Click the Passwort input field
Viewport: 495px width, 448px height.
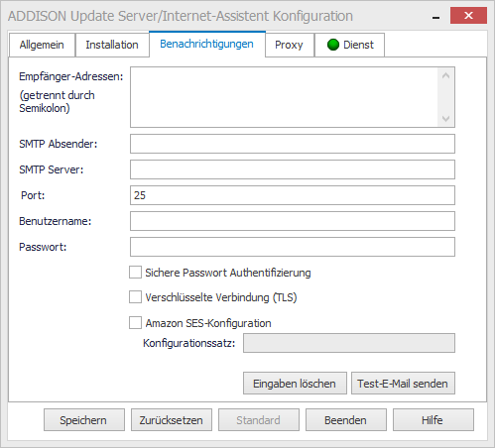click(x=293, y=247)
